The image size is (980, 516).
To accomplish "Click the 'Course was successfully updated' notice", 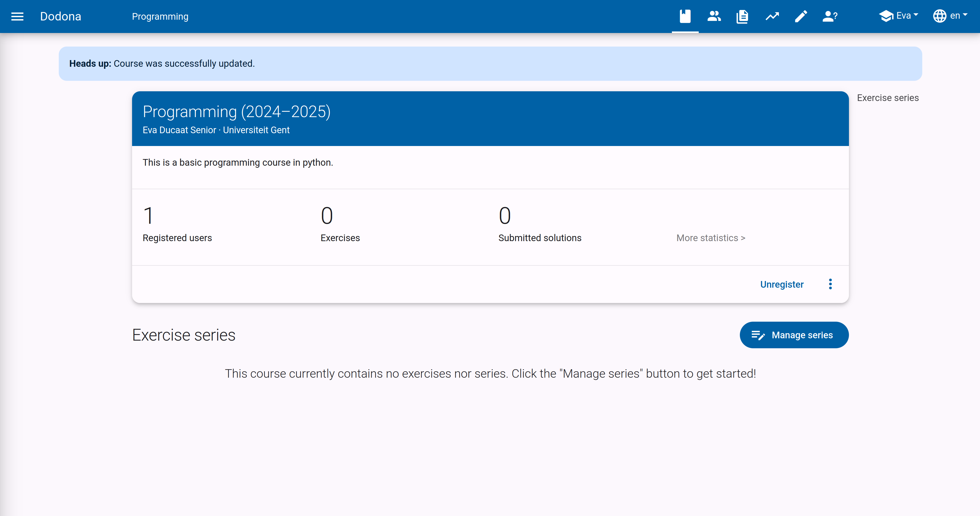I will (490, 64).
